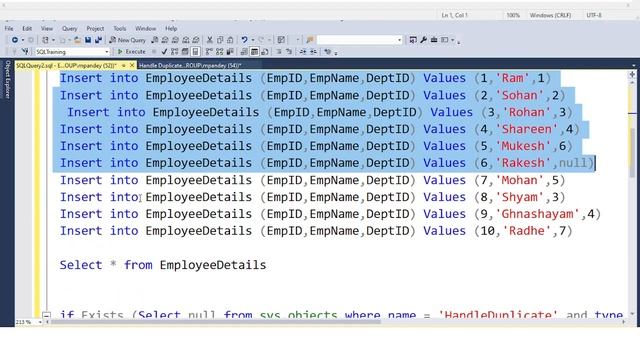The width and height of the screenshot is (640, 360).
Task: Click the New Query button
Action: 127,40
